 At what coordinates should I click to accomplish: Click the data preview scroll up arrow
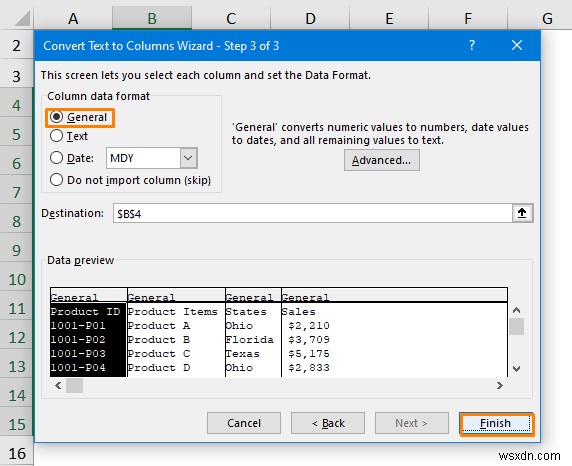point(516,311)
